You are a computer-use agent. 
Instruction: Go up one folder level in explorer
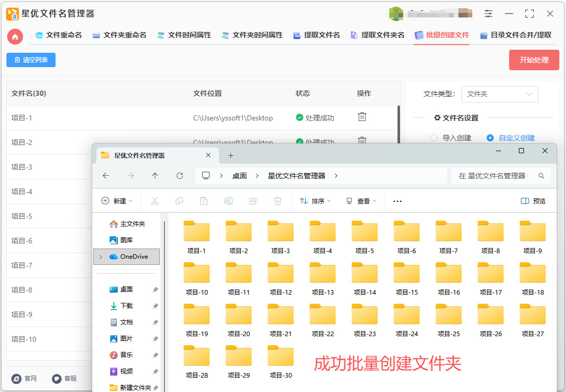click(x=155, y=176)
